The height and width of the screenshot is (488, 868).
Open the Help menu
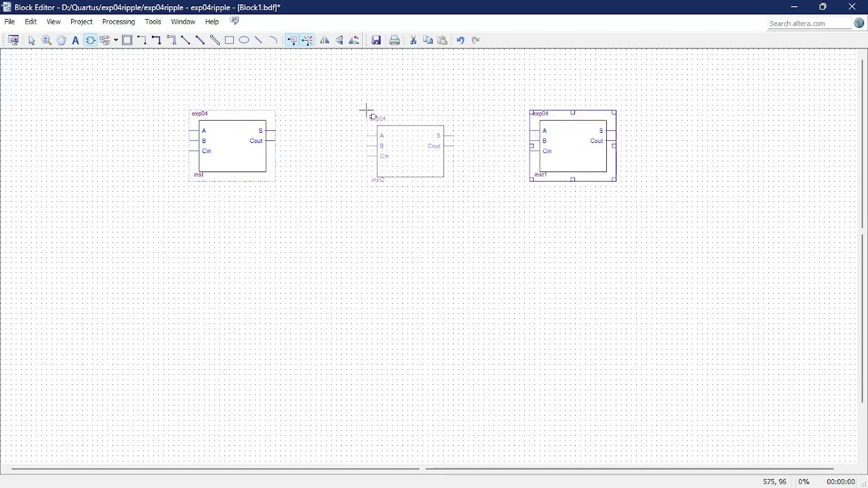[x=212, y=22]
